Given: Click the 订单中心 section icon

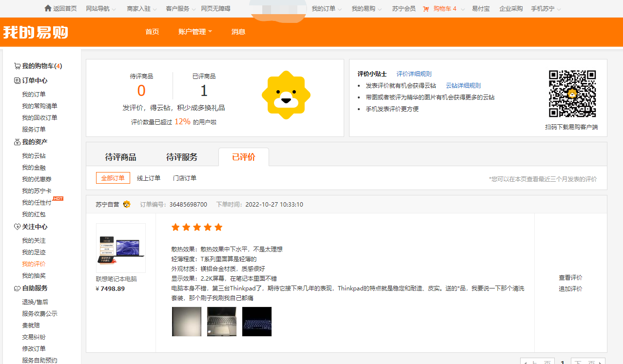Looking at the screenshot, I should point(17,81).
